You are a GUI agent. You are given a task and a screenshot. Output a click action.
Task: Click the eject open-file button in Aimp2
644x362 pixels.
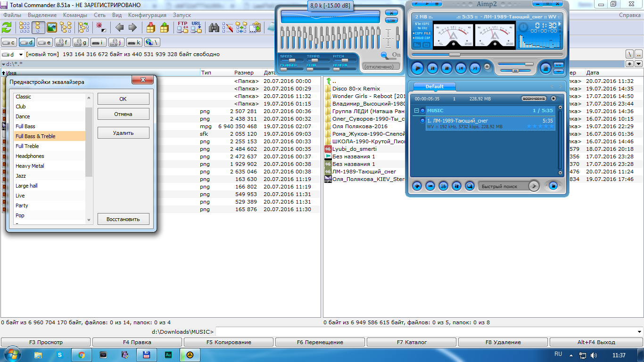(x=487, y=66)
